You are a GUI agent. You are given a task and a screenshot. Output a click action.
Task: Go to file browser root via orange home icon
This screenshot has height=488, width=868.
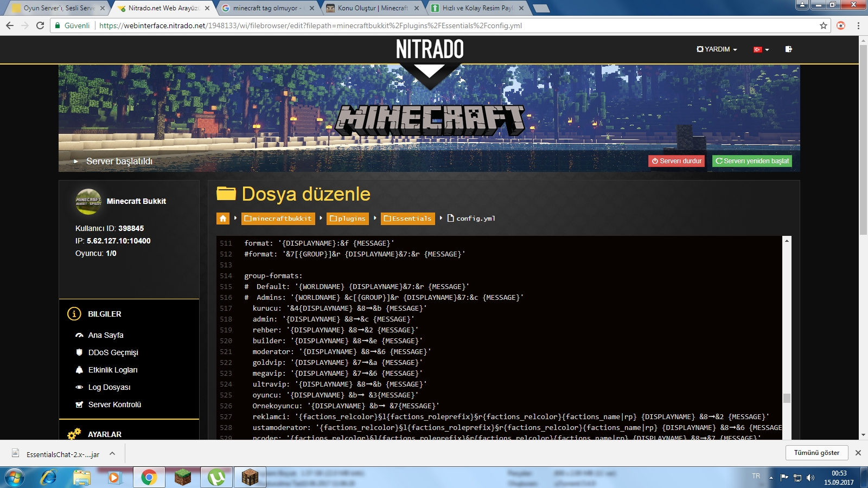(x=223, y=219)
